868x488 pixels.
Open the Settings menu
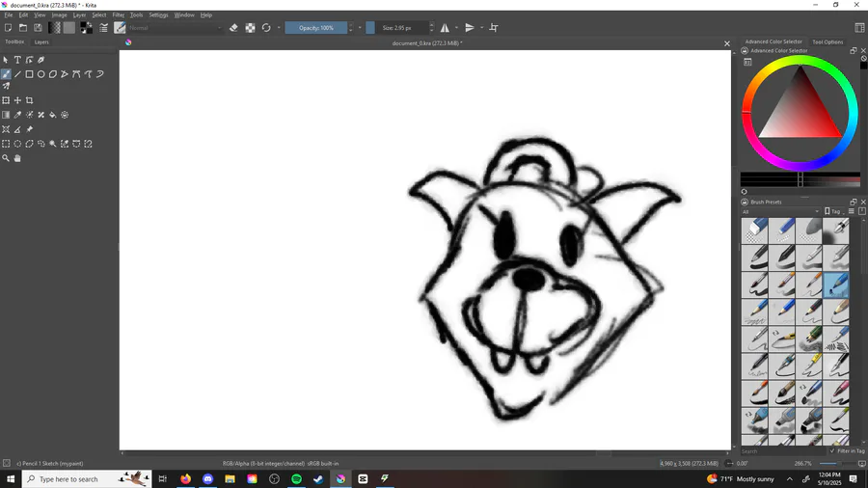[x=158, y=14]
